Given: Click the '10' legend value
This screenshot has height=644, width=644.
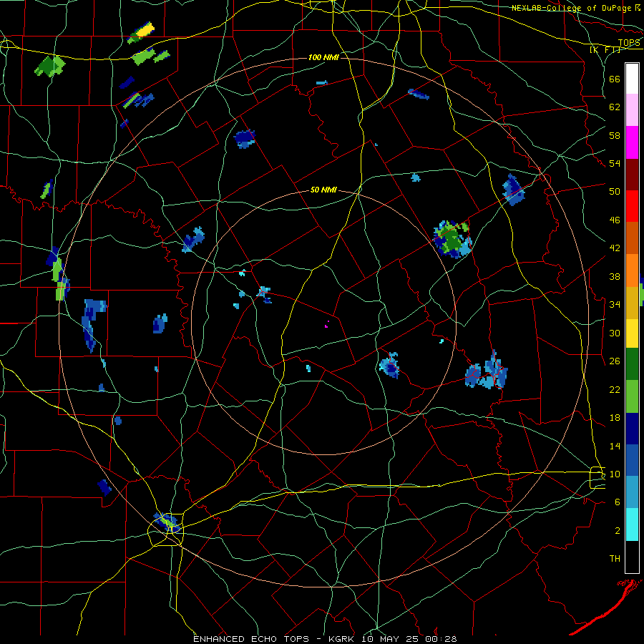Looking at the screenshot, I should click(x=615, y=474).
